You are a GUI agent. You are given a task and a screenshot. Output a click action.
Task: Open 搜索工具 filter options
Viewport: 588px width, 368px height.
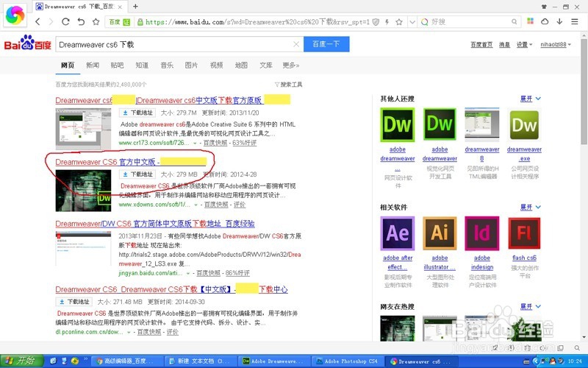pos(288,85)
